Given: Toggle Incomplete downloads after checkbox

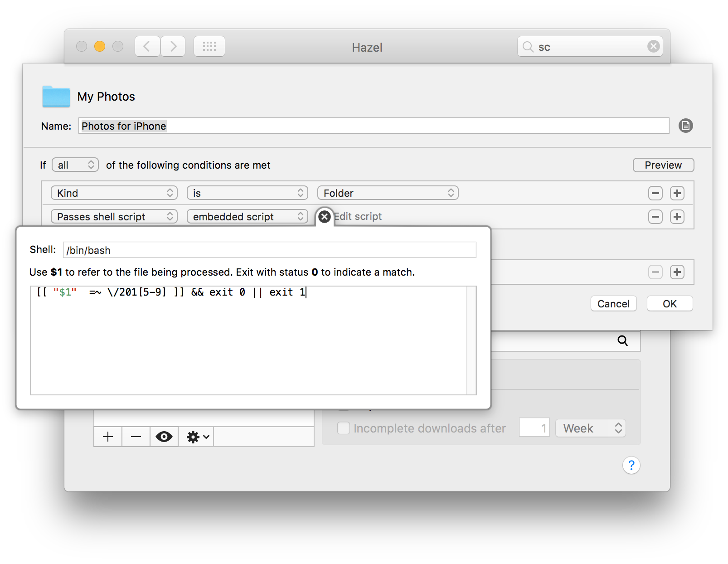Looking at the screenshot, I should [x=344, y=428].
